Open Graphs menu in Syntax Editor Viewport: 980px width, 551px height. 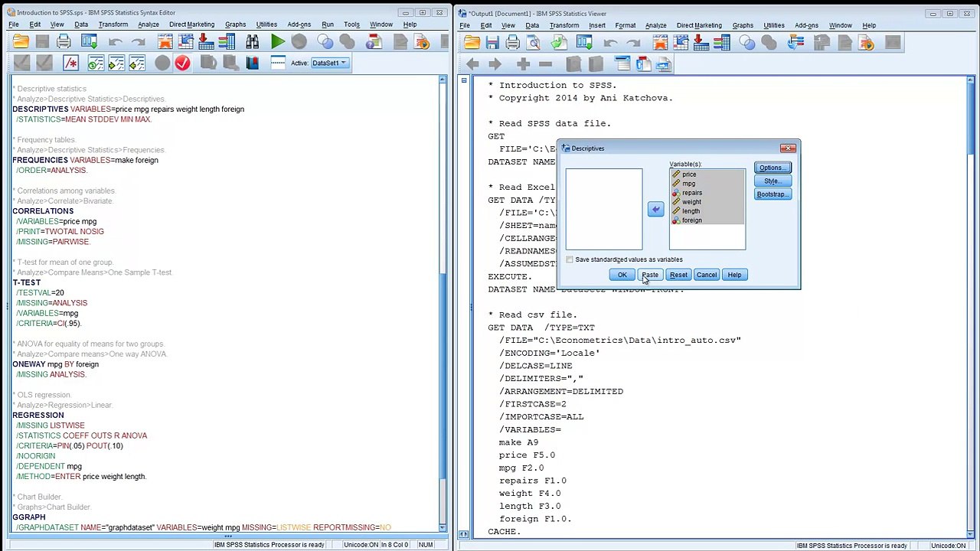pos(236,24)
